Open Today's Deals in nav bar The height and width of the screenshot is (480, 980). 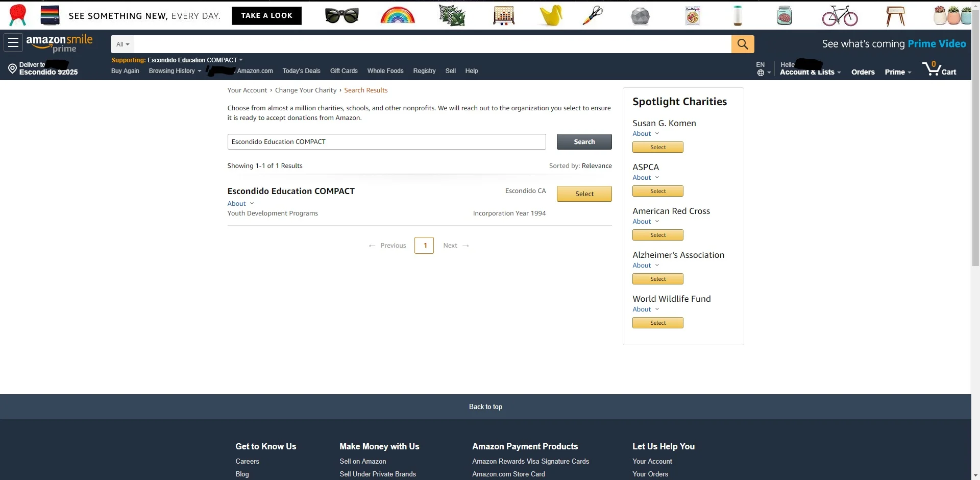pyautogui.click(x=302, y=71)
